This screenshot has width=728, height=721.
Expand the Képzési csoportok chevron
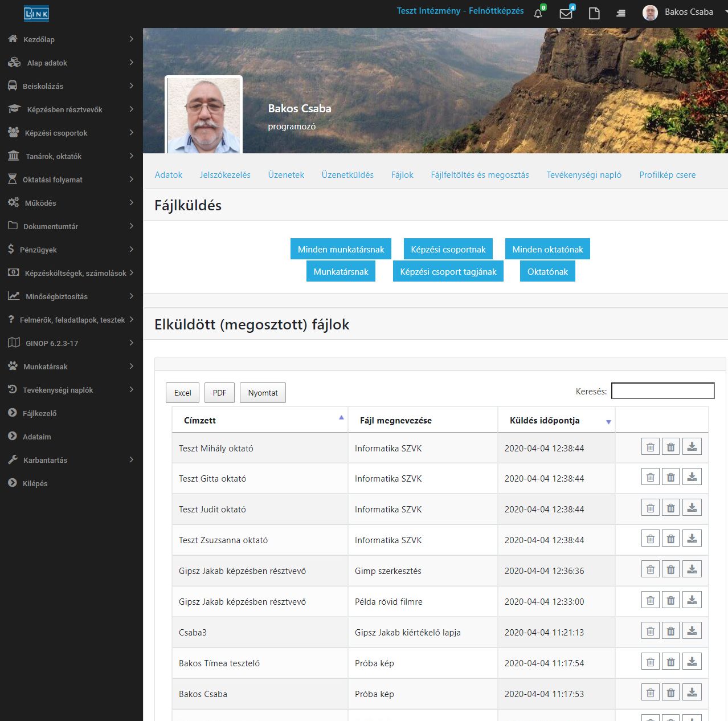(x=132, y=132)
